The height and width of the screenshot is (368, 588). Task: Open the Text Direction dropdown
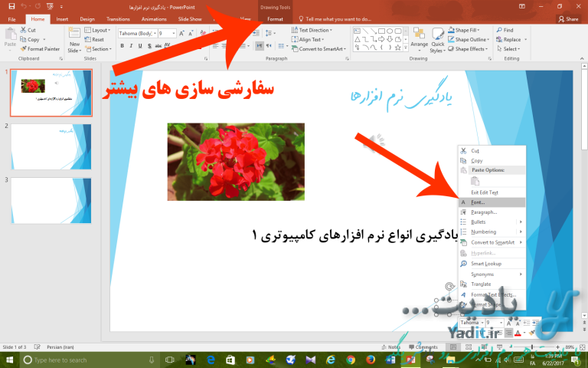pyautogui.click(x=312, y=30)
